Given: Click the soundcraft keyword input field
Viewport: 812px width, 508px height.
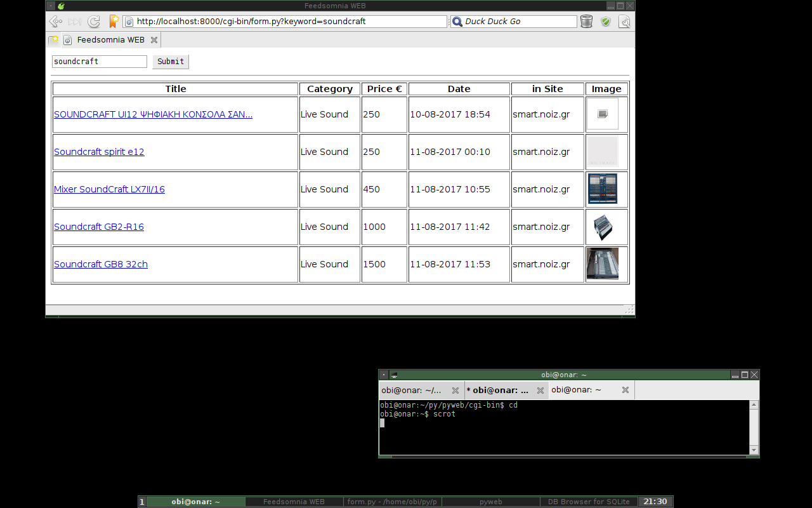Looking at the screenshot, I should point(100,62).
